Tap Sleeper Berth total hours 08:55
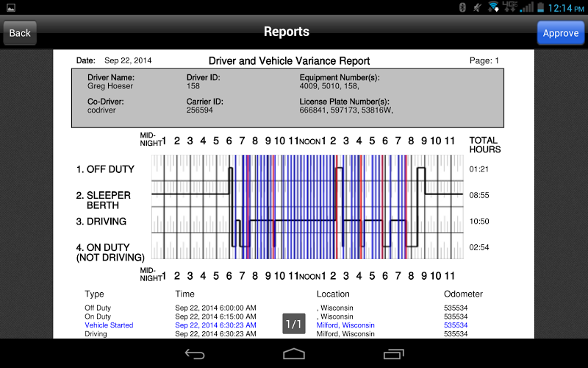This screenshot has height=368, width=588. (479, 195)
